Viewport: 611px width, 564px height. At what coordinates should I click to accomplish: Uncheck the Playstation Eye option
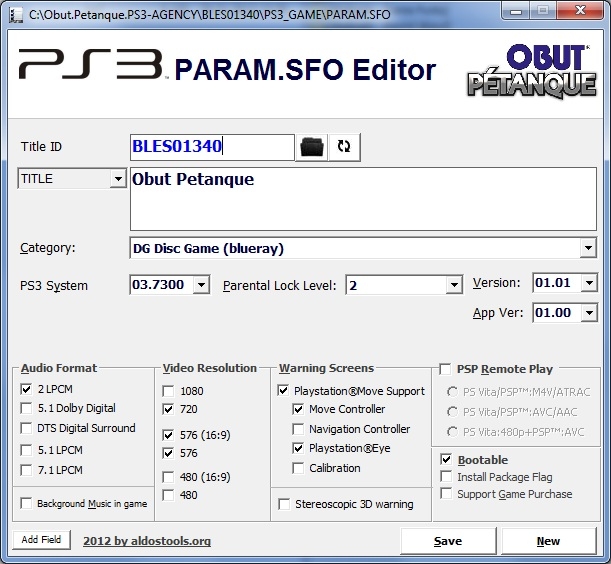pos(298,448)
